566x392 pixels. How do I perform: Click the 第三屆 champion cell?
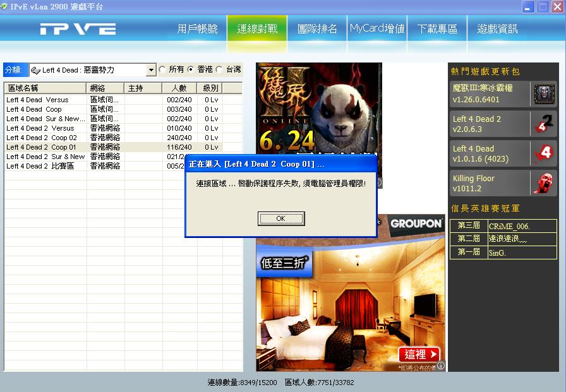click(469, 226)
